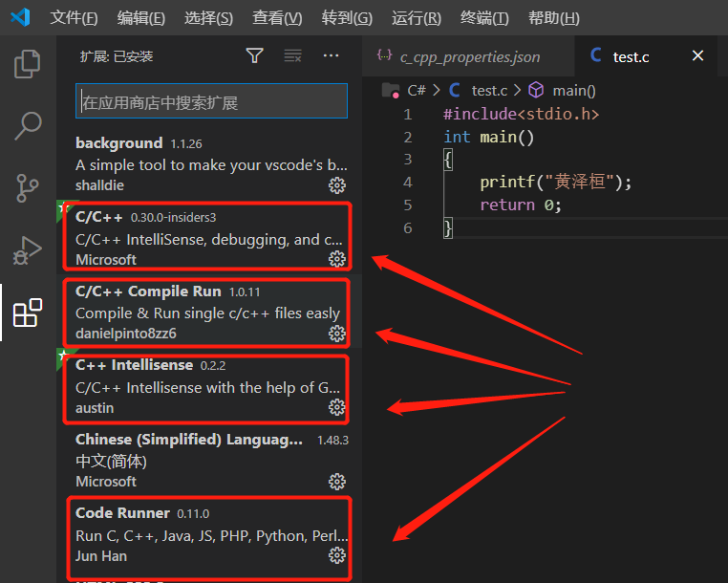Screen dimensions: 728x583
Task: Open the Run and Debug view
Action: coord(28,250)
